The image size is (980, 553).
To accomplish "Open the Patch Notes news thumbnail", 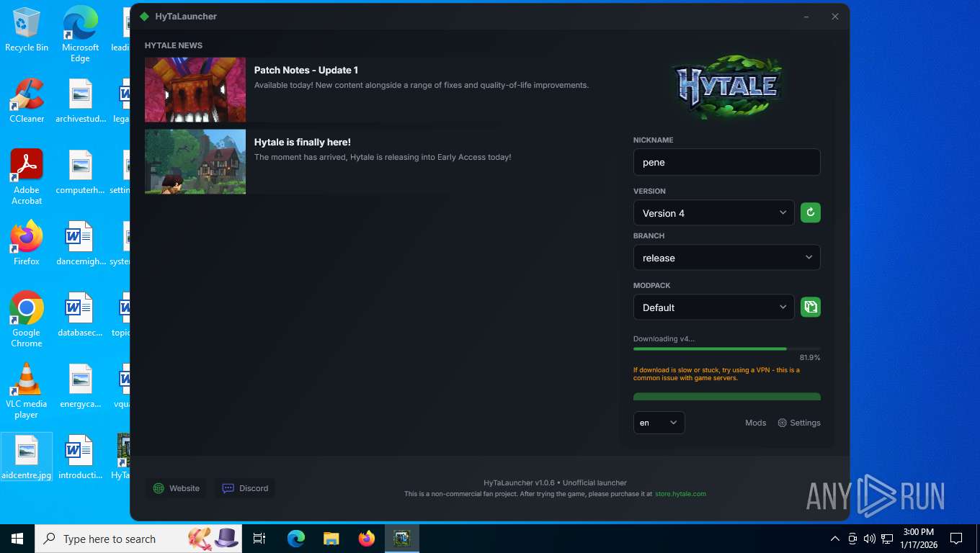I will click(195, 90).
